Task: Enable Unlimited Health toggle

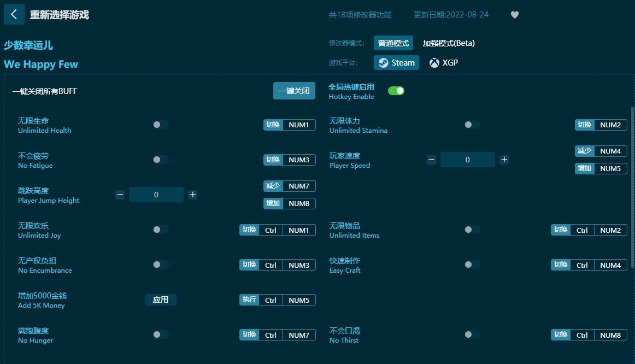Action: (160, 125)
